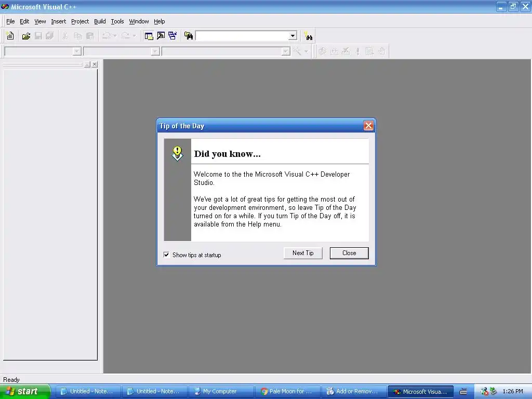
Task: Expand the WizardBar filter combo dropdown
Action: coord(155,51)
